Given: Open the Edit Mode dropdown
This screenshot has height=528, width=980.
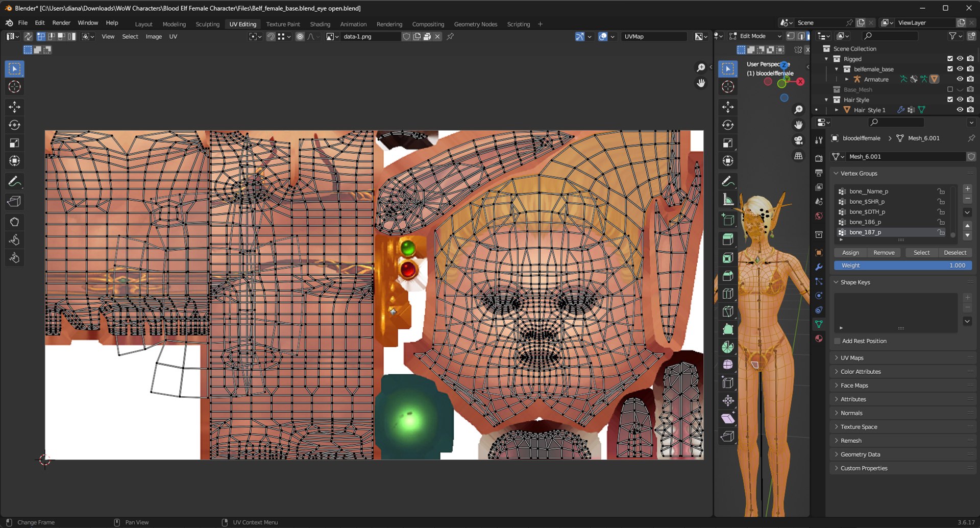Looking at the screenshot, I should (755, 36).
